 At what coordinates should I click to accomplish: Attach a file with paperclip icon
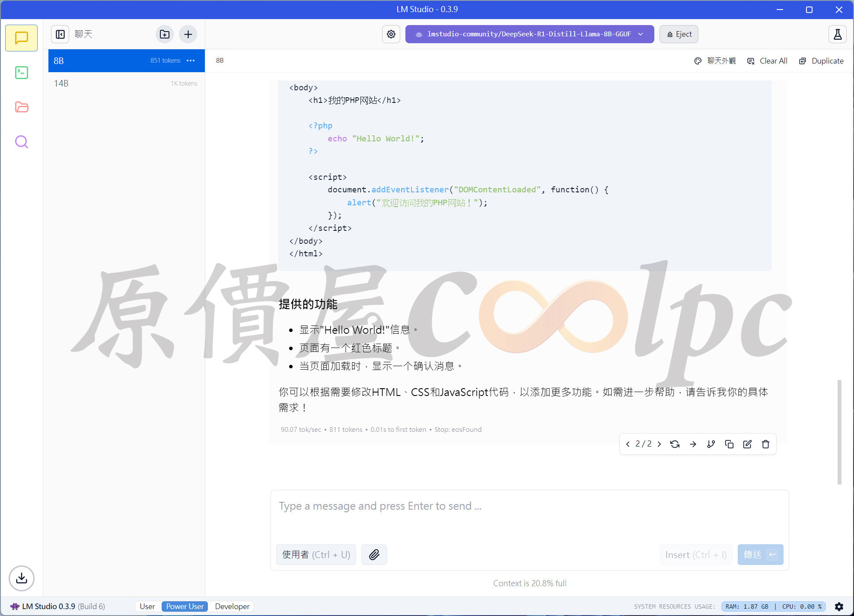point(374,555)
